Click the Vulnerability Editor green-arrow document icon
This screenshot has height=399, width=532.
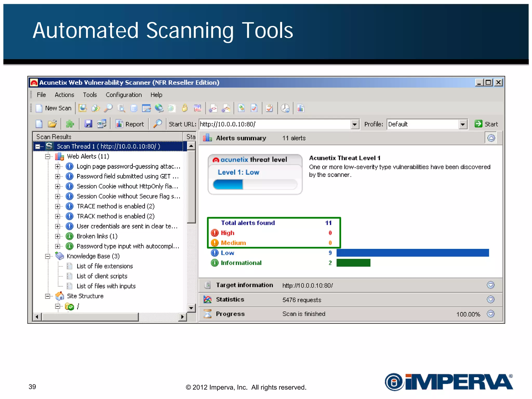241,108
